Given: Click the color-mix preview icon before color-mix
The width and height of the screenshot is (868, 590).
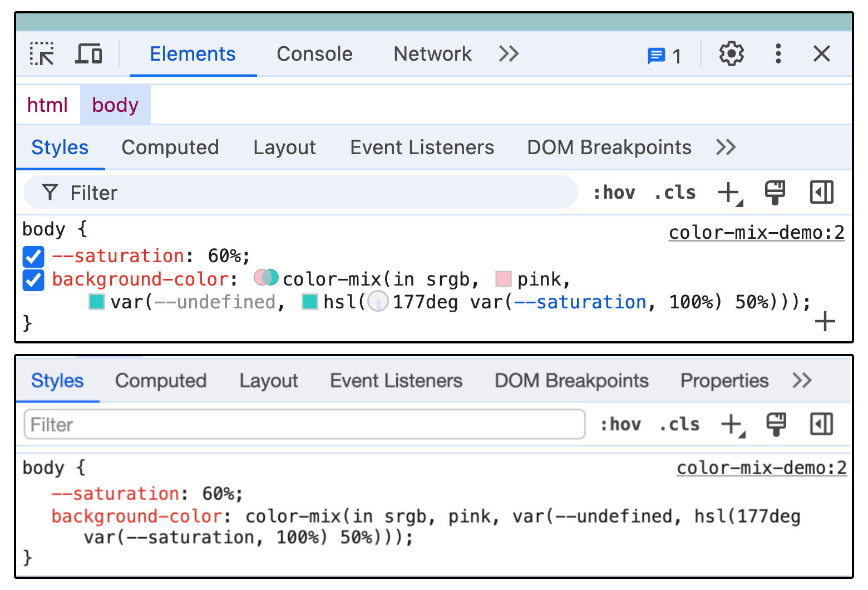Looking at the screenshot, I should [265, 278].
